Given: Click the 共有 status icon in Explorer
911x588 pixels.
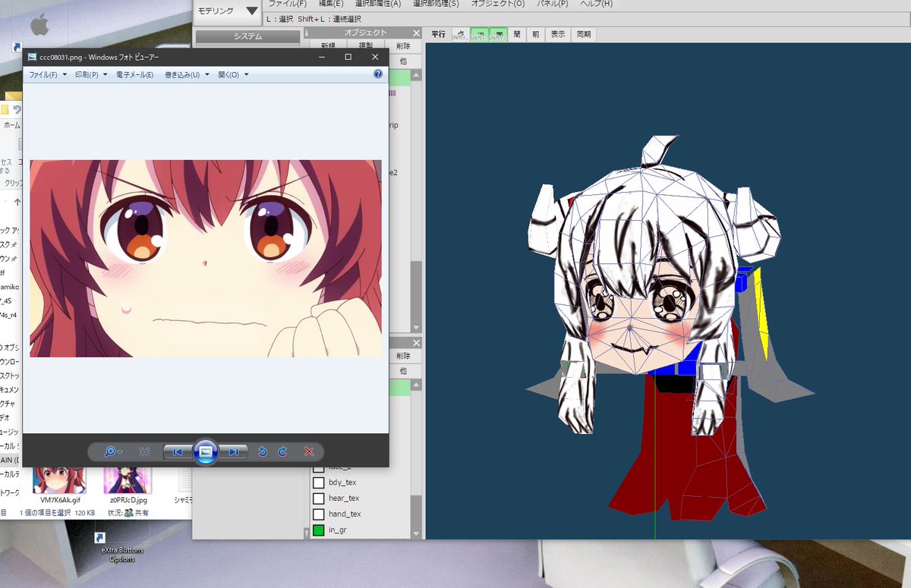Looking at the screenshot, I should tap(129, 513).
